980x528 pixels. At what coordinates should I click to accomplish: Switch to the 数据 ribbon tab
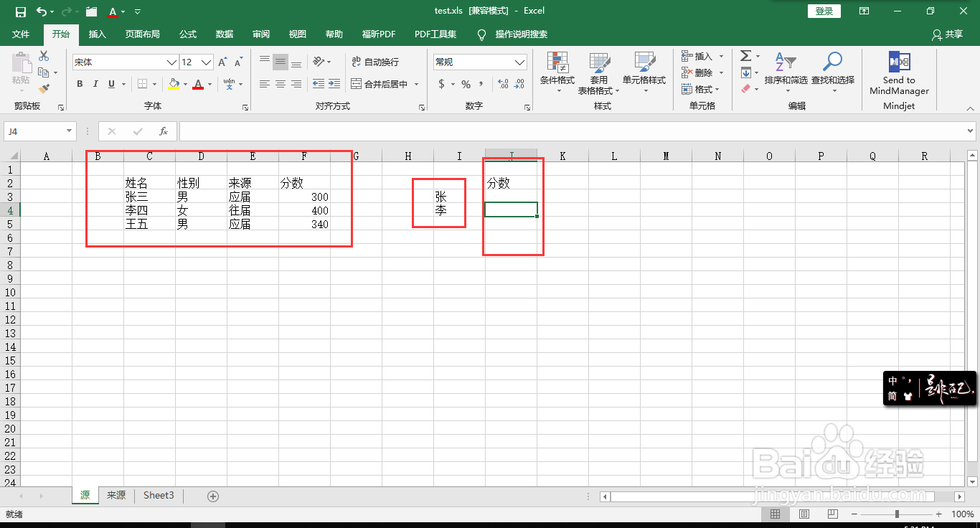click(225, 34)
